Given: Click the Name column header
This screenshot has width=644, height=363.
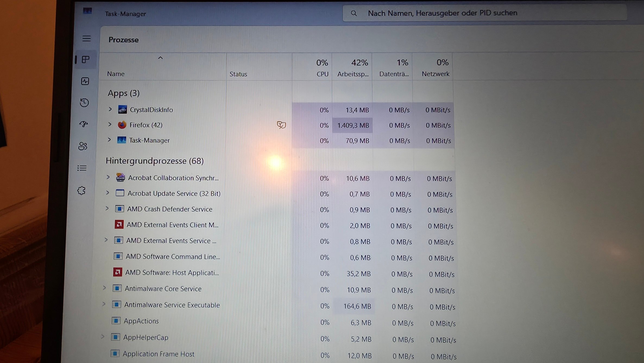Looking at the screenshot, I should coord(116,74).
